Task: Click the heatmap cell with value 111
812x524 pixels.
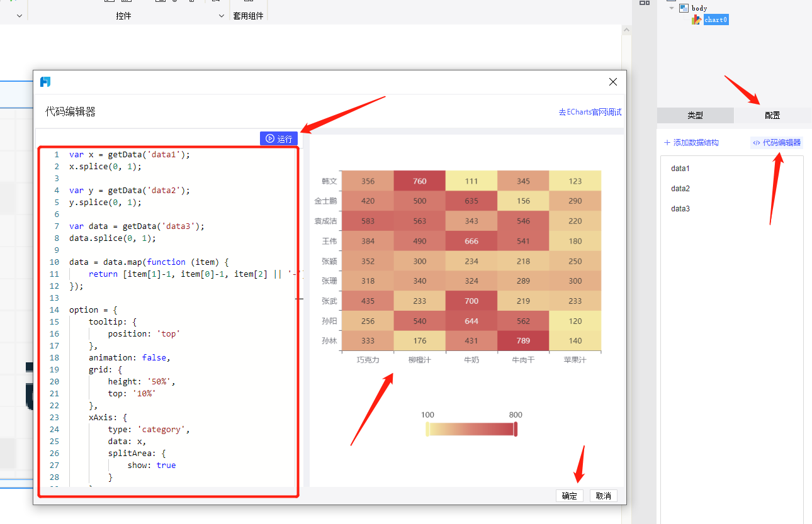Action: coord(471,181)
